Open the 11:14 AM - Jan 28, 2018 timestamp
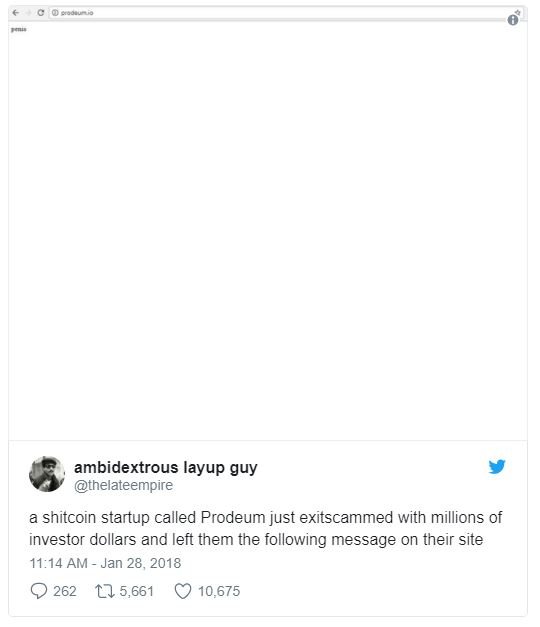The height and width of the screenshot is (627, 540). point(105,563)
